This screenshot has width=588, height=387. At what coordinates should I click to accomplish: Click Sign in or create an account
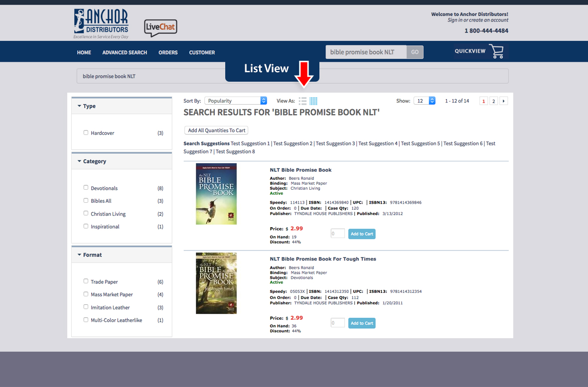[478, 20]
